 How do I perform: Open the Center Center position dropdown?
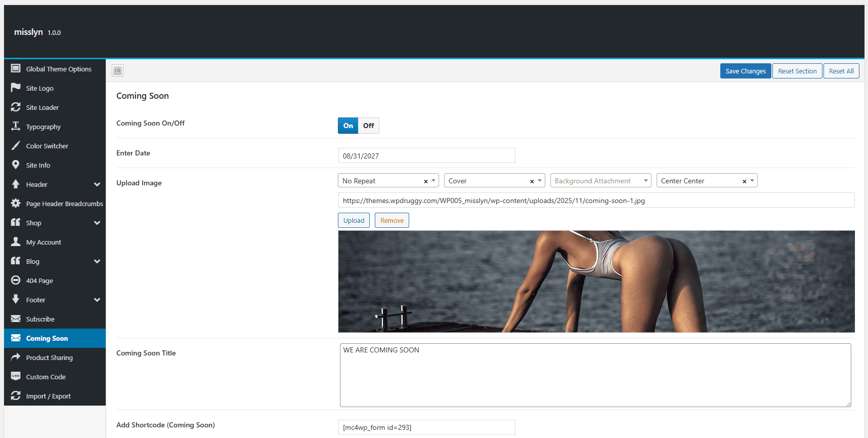[x=707, y=181]
